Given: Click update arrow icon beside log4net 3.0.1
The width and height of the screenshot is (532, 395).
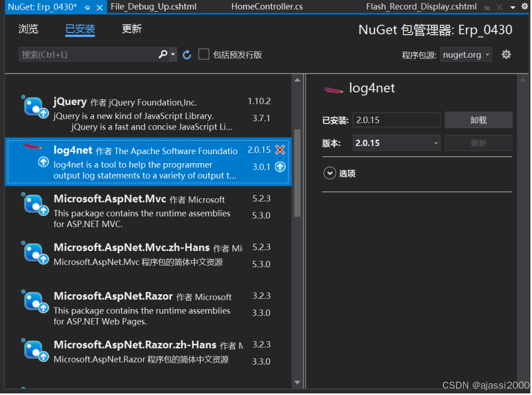Looking at the screenshot, I should coord(280,167).
